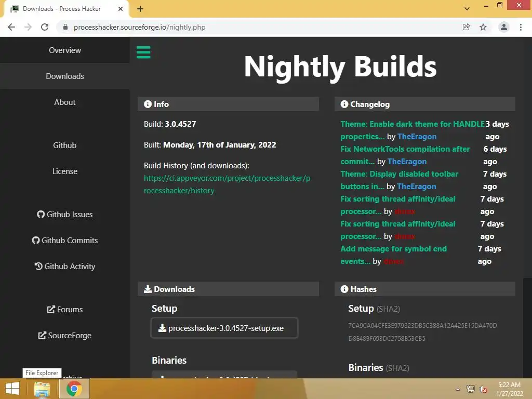This screenshot has width=532, height=399.
Task: Click the network tray icon
Action: coord(470,389)
